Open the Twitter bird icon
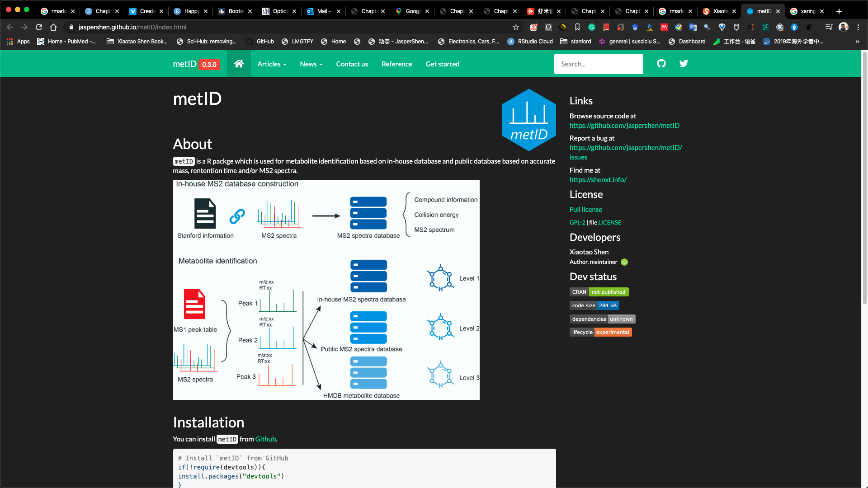 pos(684,64)
